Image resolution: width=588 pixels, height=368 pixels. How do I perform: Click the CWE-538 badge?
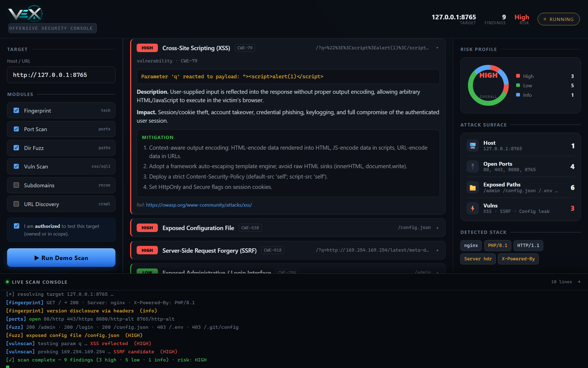[x=250, y=228]
